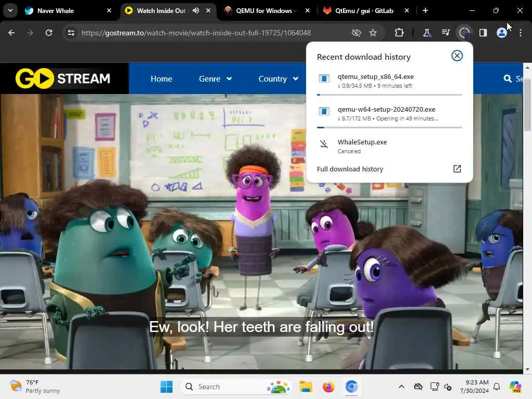532x399 pixels.
Task: Click the canceled download icon for WhaleSetup.exe
Action: [x=324, y=144]
